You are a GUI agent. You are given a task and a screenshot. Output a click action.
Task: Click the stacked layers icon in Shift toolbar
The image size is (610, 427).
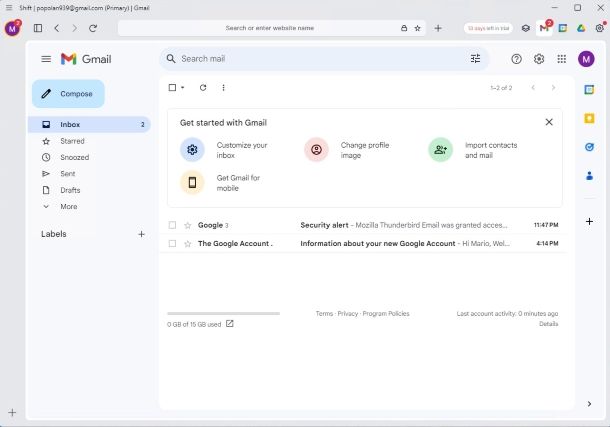(x=526, y=28)
